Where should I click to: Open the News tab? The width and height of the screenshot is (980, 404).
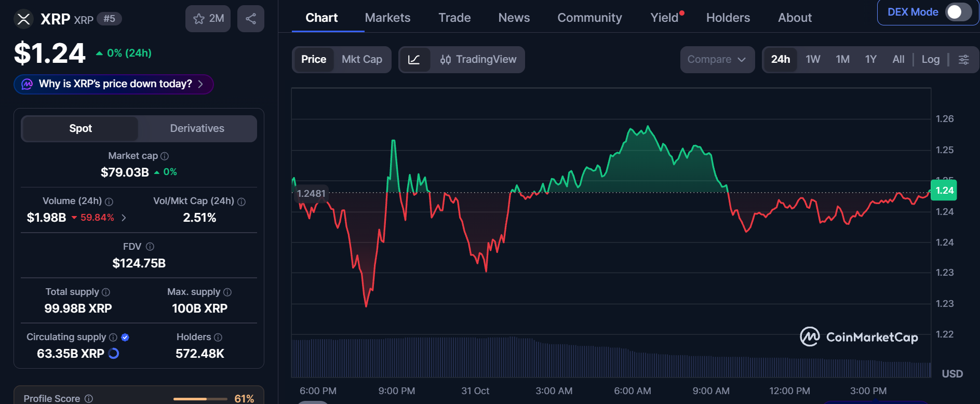click(514, 18)
